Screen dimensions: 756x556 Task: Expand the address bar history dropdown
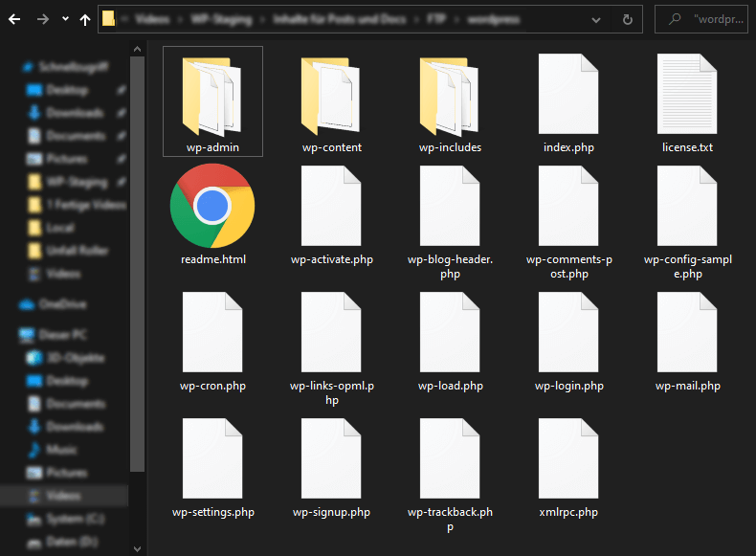click(596, 20)
